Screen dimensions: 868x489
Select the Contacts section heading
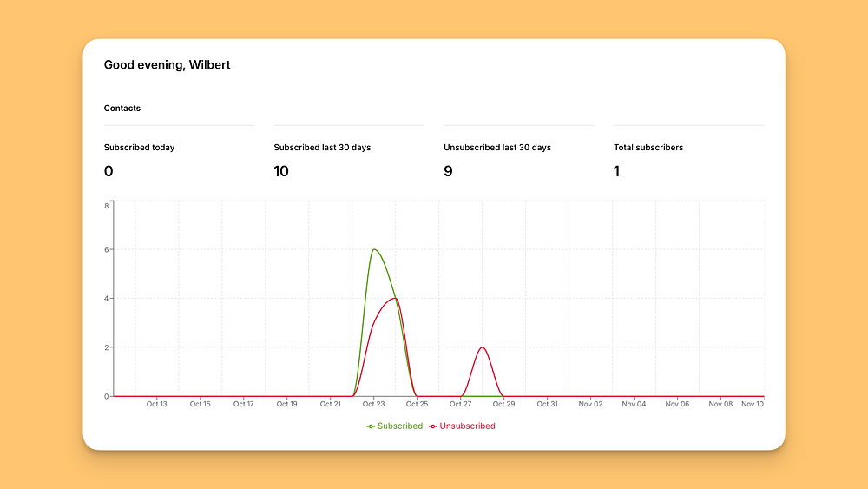click(122, 108)
